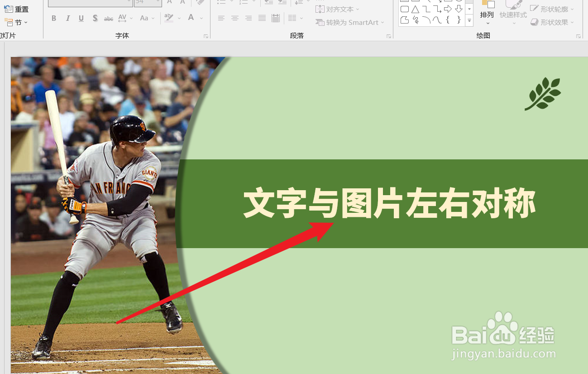
Task: Select the left brace shape
Action: (x=448, y=20)
